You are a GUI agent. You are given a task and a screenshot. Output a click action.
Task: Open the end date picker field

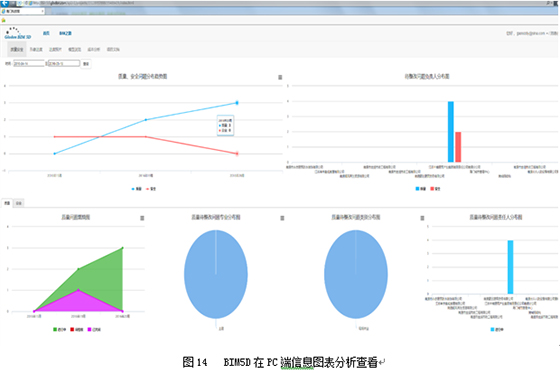[64, 64]
